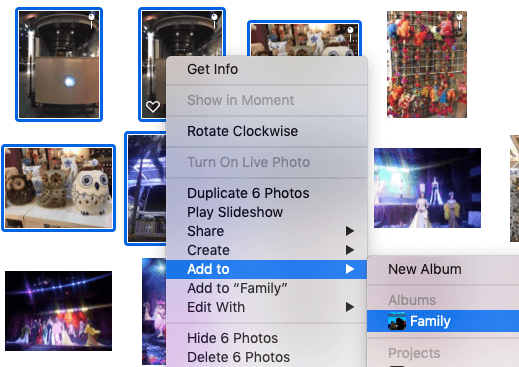This screenshot has height=367, width=519.
Task: Choose Duplicate 6 Photos
Action: click(267, 193)
